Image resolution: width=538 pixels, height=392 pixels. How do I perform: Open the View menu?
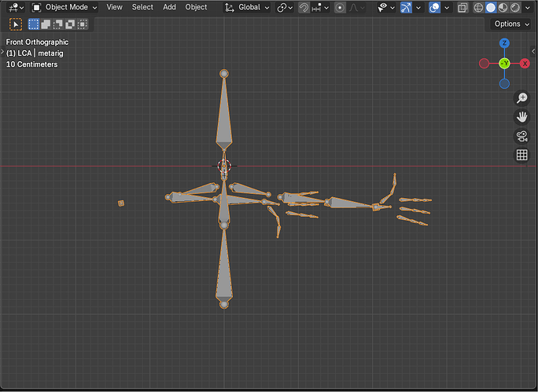[114, 7]
